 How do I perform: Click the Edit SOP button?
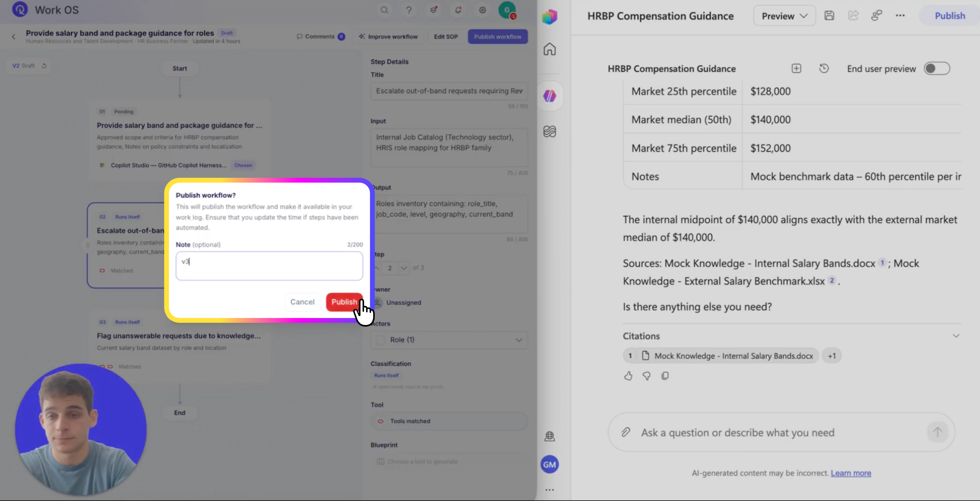click(x=445, y=37)
